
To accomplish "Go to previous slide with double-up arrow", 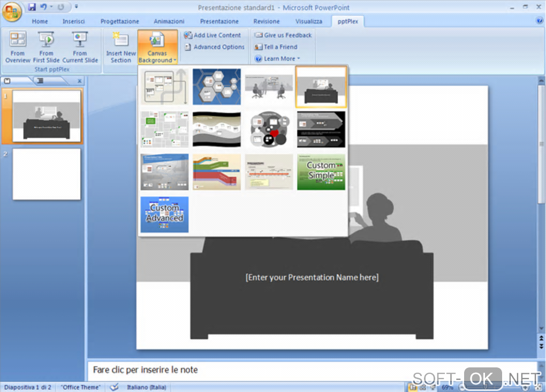I will [541, 338].
